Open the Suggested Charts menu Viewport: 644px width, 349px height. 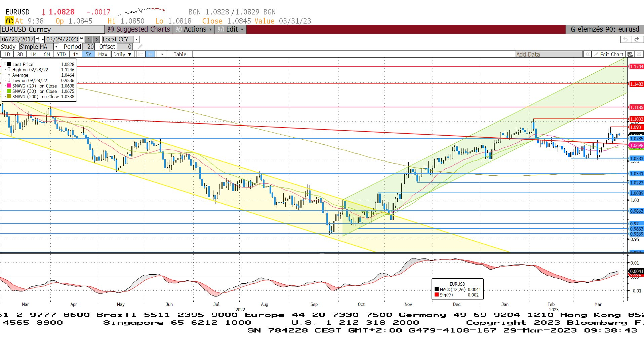[139, 29]
